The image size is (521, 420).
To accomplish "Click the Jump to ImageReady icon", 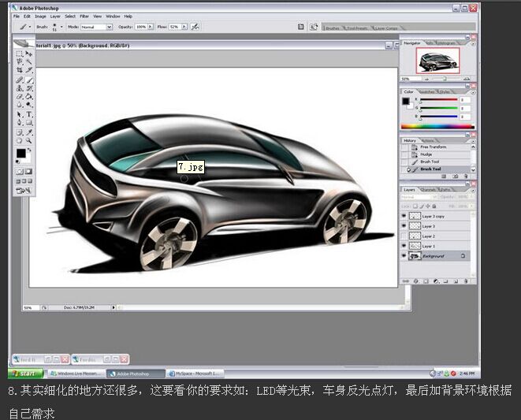I will pyautogui.click(x=24, y=191).
